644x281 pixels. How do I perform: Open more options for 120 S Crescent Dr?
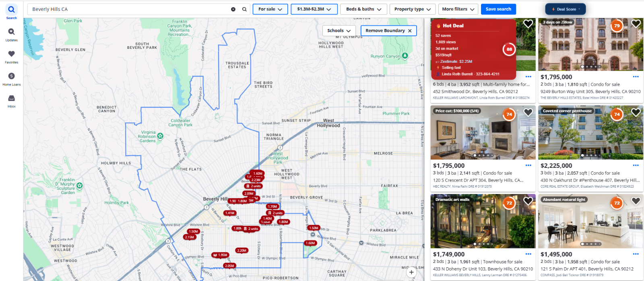click(x=528, y=165)
